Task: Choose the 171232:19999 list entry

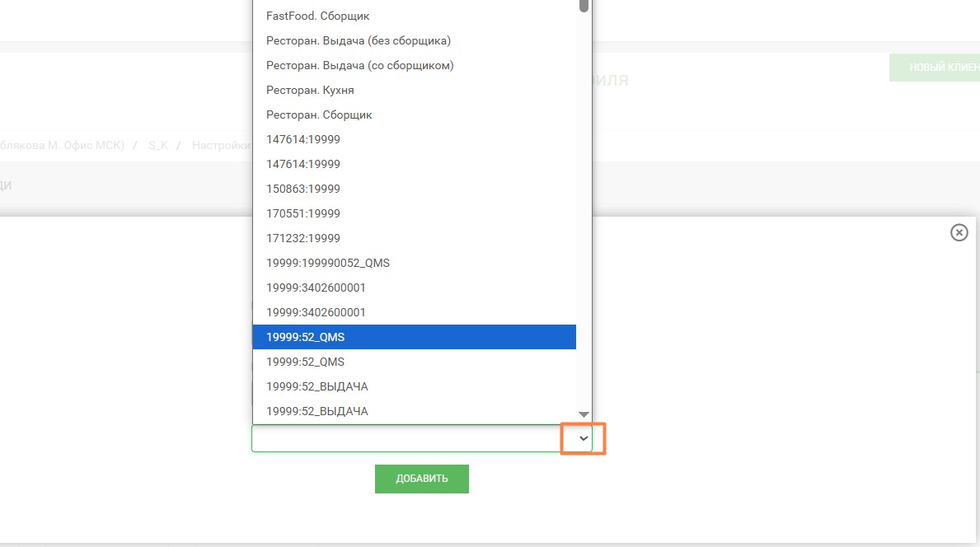Action: click(302, 238)
